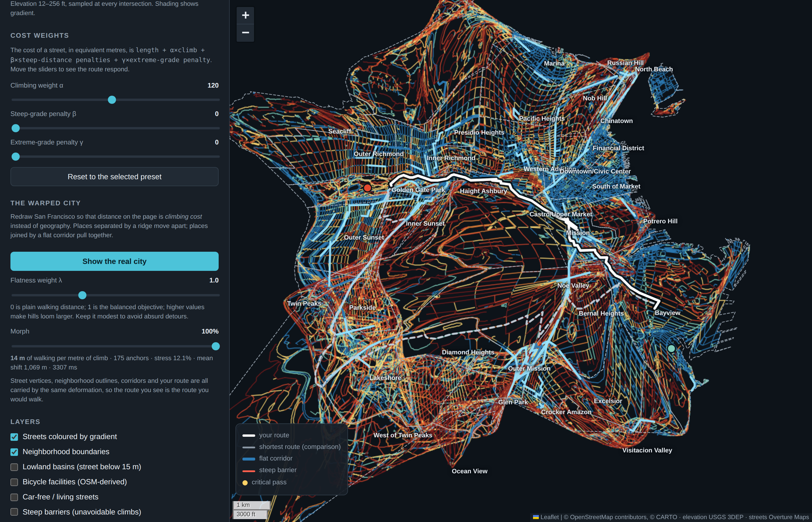Click the Extreme-grade penalty γ slider handle
Image resolution: width=812 pixels, height=522 pixels.
pos(16,157)
